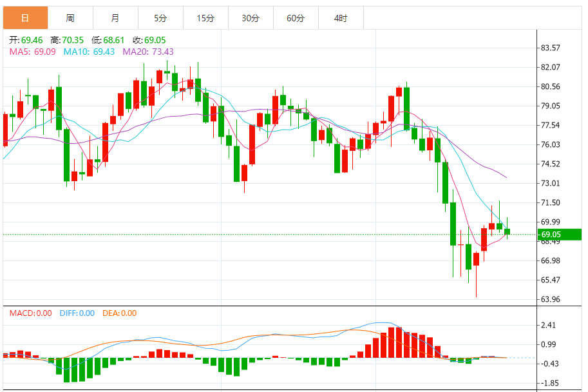Click the MA10: 69.43 label
This screenshot has width=588, height=392.
pyautogui.click(x=89, y=52)
